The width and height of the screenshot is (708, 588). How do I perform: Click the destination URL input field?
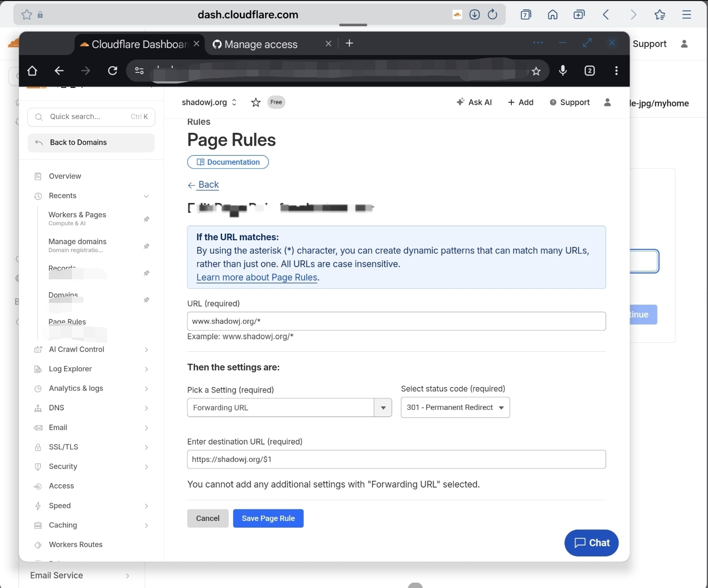396,459
